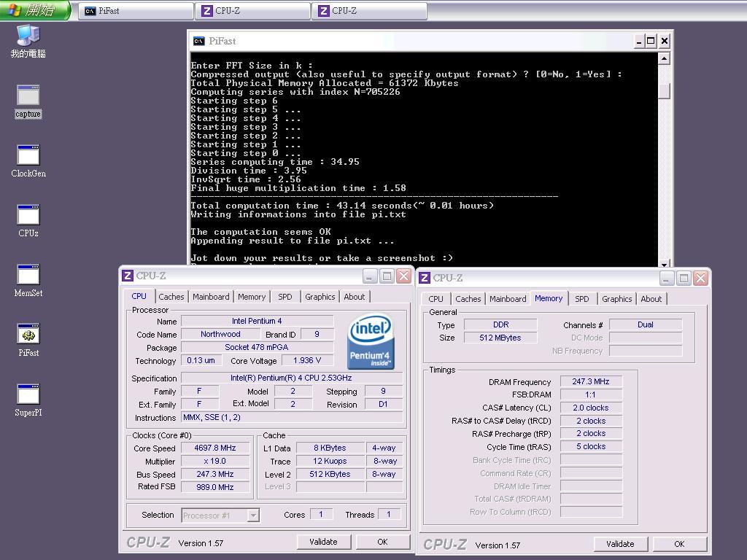Open Mainboard tab in left CPU-Z window

point(211,297)
